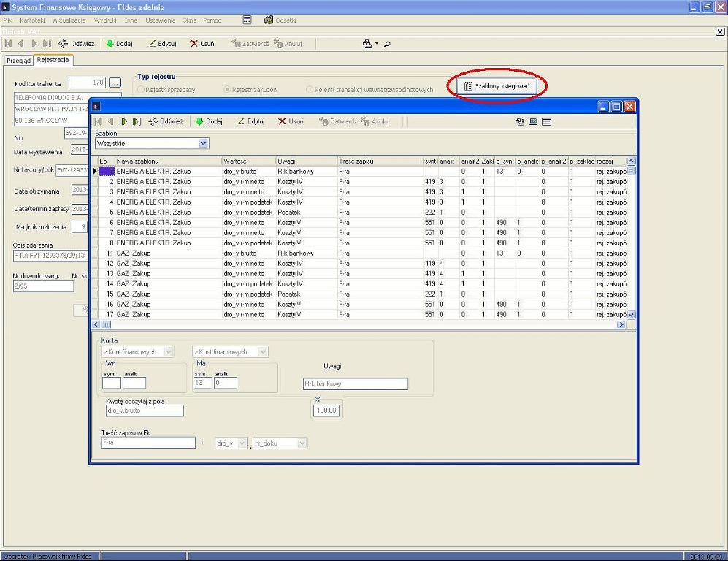Click the Ma synt field showing 131
728x561 pixels.
pyautogui.click(x=203, y=383)
